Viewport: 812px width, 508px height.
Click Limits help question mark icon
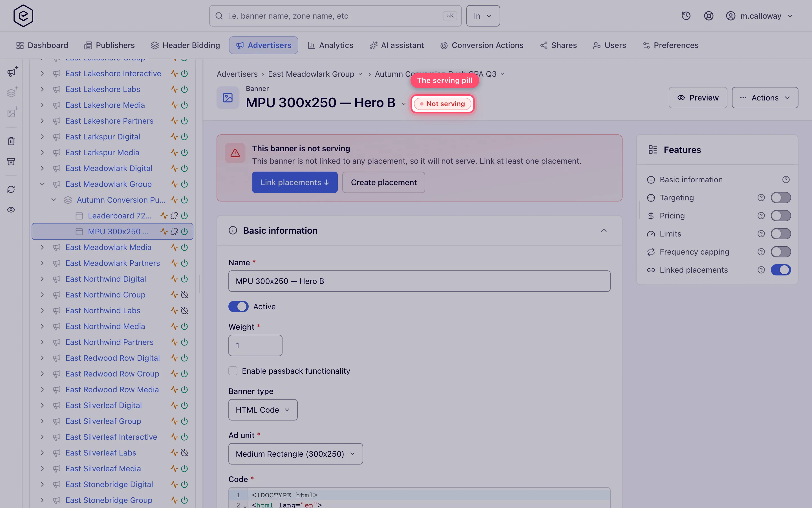click(761, 234)
